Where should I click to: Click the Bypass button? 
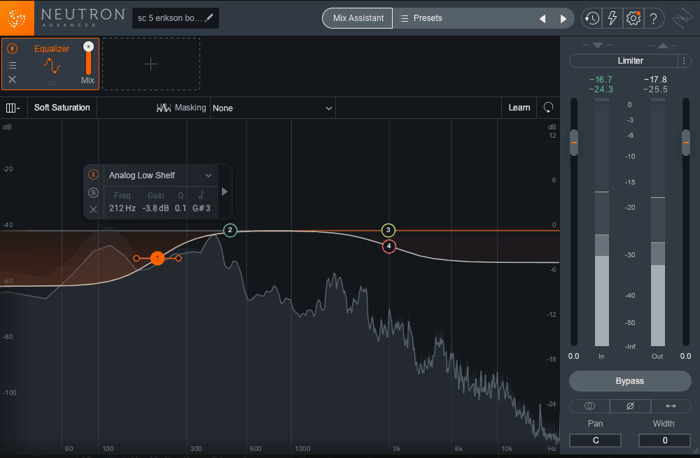(x=630, y=381)
